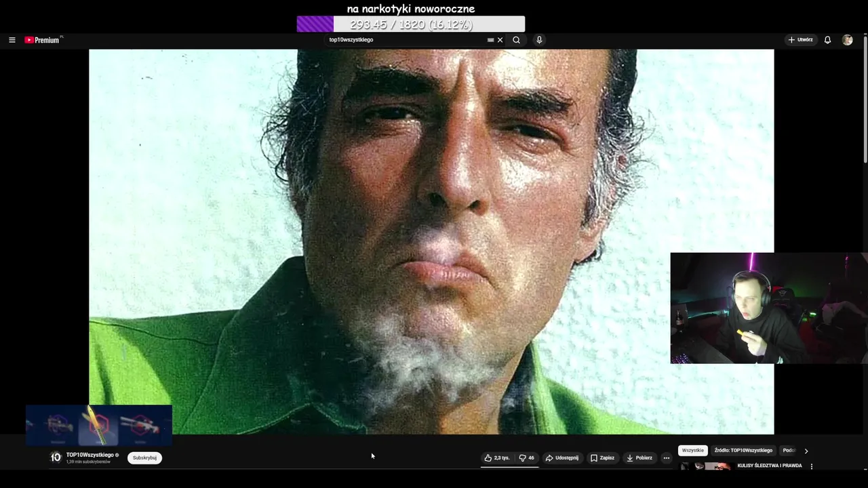Open KULISY ŚLEDZTWA video thumbnail

pyautogui.click(x=705, y=466)
